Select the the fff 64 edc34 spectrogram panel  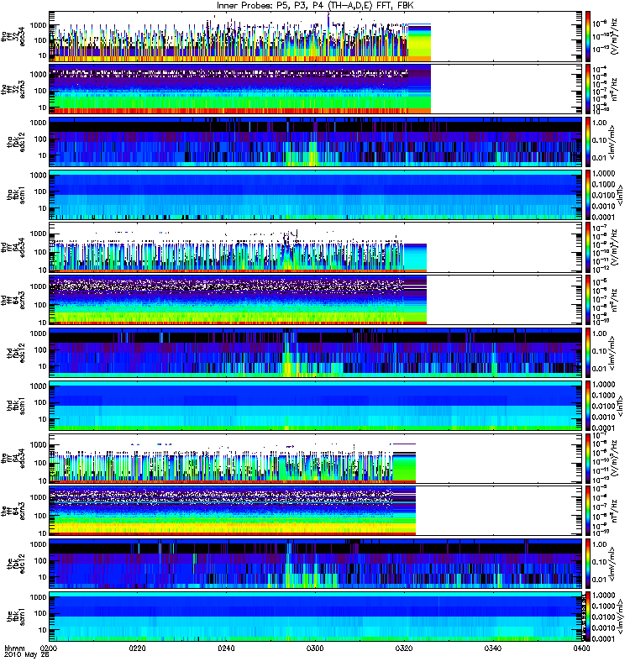point(316,458)
